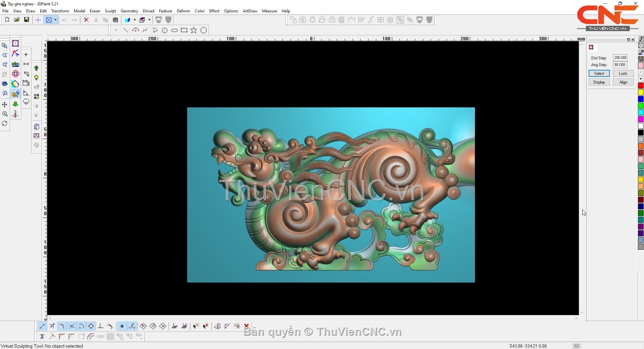Toggle the intersection snap button
Screen dimensions: 644x349
(71, 326)
